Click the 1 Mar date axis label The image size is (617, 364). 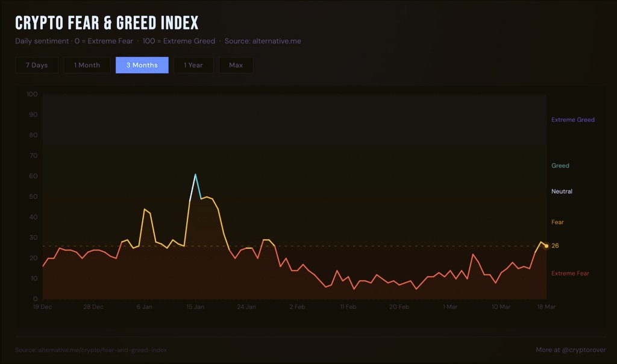click(450, 307)
